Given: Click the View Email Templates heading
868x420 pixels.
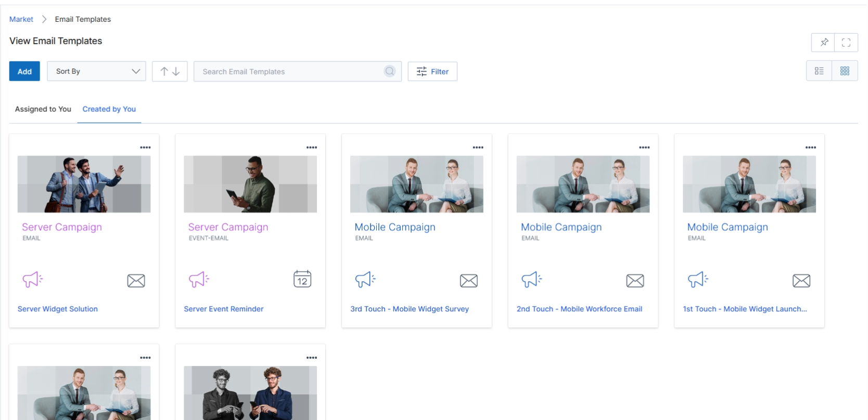Looking at the screenshot, I should click(56, 41).
